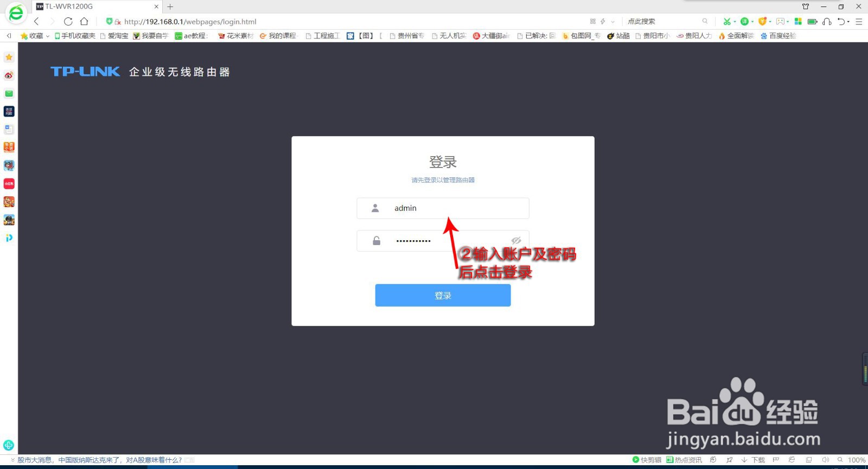Screen dimensions: 868x469
Task: Expand the yellow shield dropdown arrow
Action: coord(770,22)
